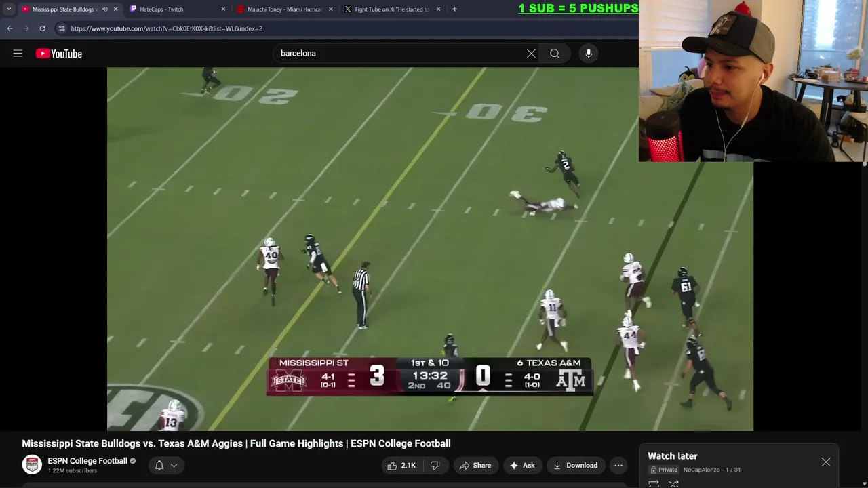Go to the YouTube home logo
This screenshot has width=868, height=488.
click(59, 54)
